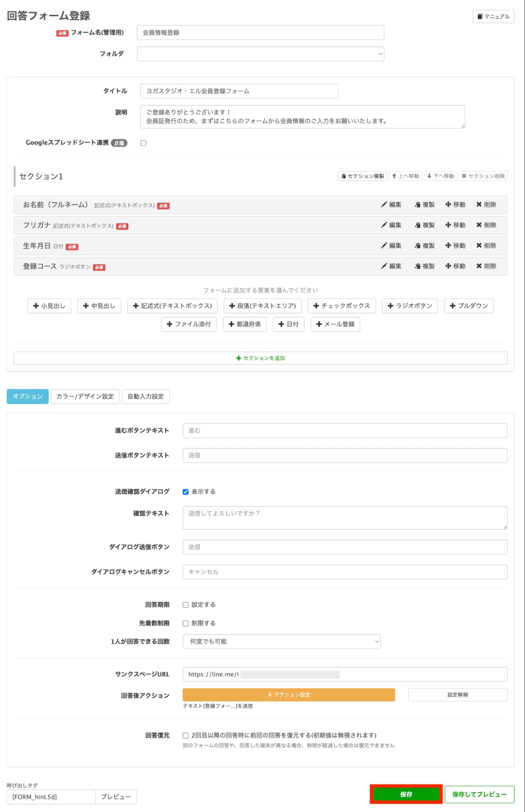
Task: Click the green 保存 button
Action: (x=406, y=794)
